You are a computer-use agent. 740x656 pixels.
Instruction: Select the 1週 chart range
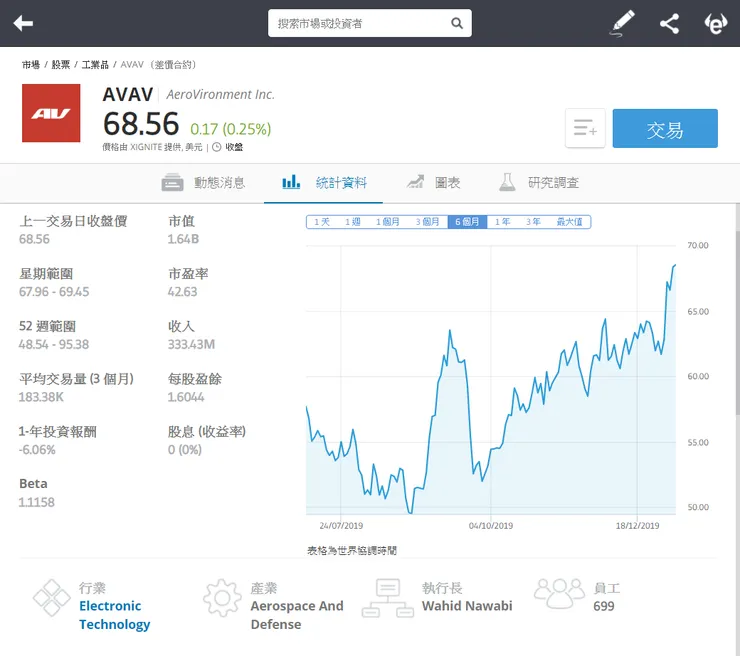(353, 222)
